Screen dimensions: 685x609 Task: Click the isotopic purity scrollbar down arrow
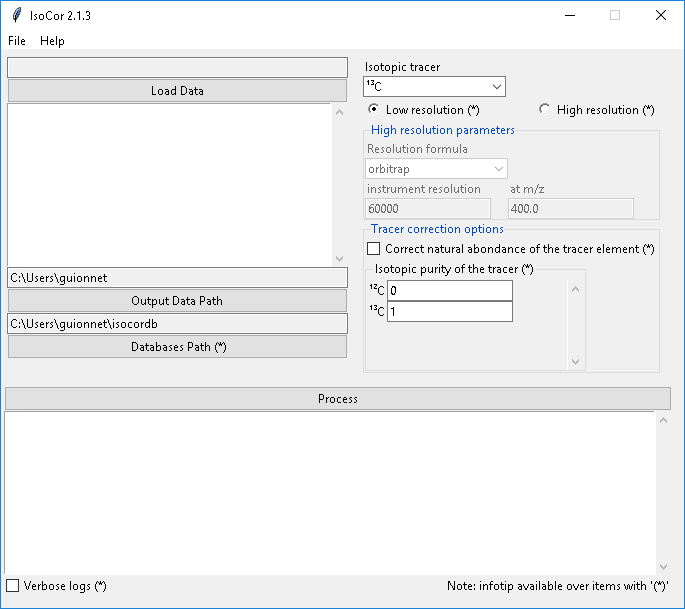[575, 361]
